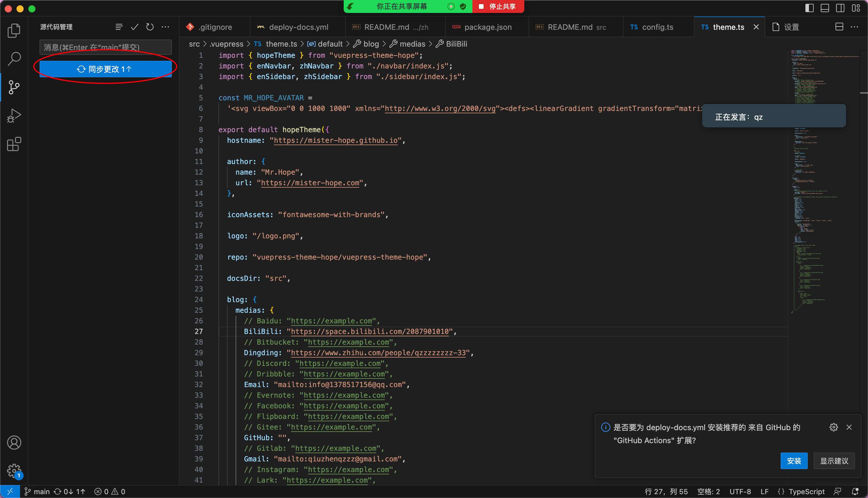Click the 显示建议 button
Viewport: 868px width, 498px height.
pos(834,461)
